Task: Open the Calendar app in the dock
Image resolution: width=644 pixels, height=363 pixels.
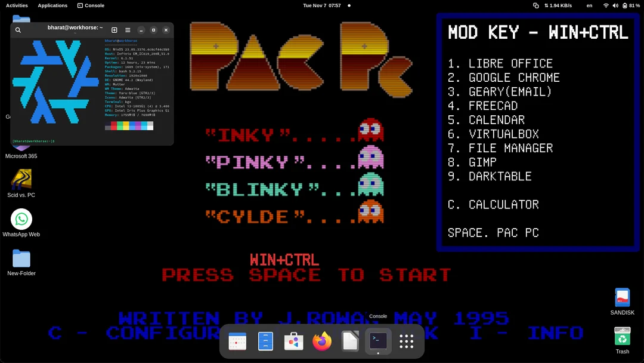Action: point(237,341)
